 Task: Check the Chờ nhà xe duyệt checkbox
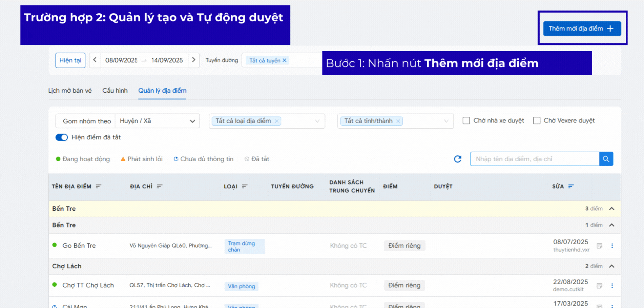pyautogui.click(x=466, y=121)
